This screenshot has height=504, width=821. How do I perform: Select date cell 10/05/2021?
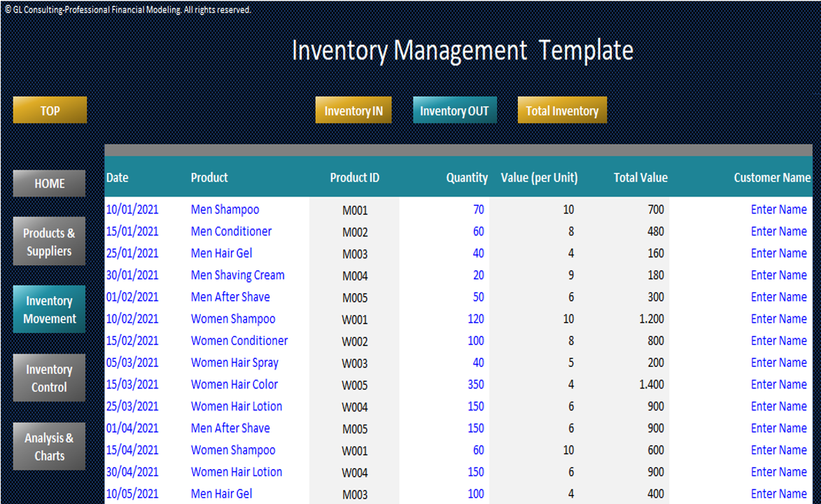[132, 493]
